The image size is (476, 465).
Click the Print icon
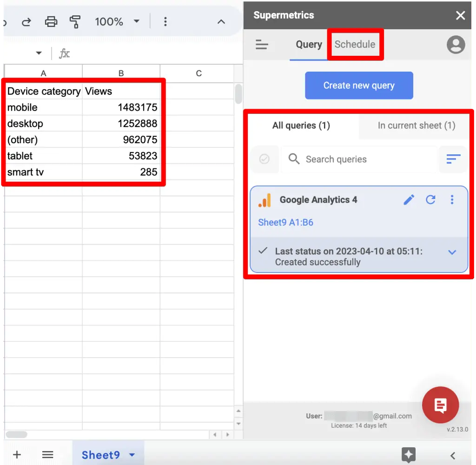coord(51,21)
